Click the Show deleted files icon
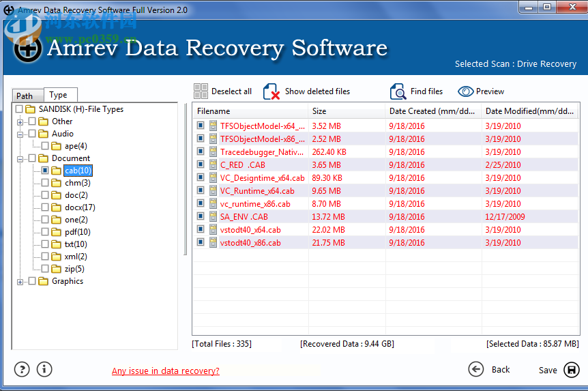588x391 pixels. tap(271, 91)
